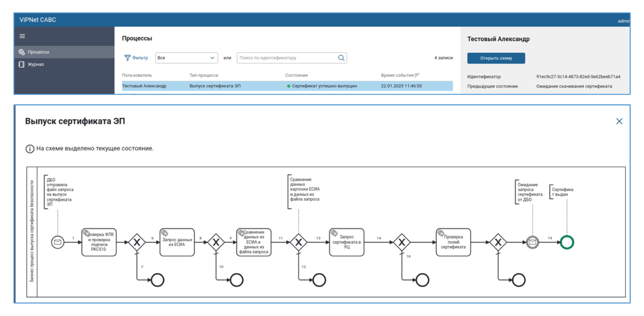Click the Фильтр link
The height and width of the screenshot is (316, 644).
[140, 58]
